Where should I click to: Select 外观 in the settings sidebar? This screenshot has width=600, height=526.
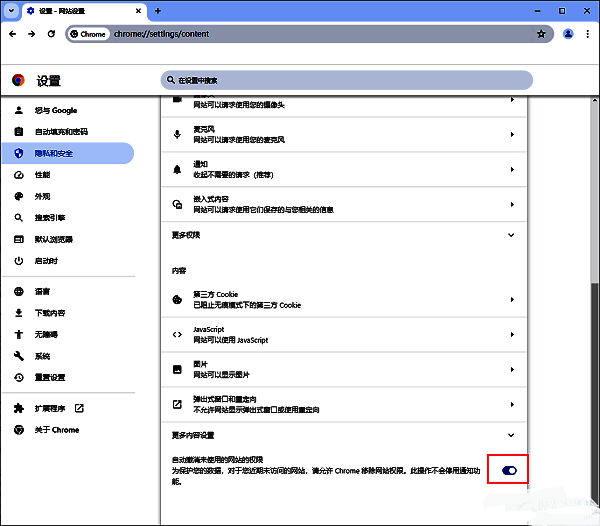(42, 196)
